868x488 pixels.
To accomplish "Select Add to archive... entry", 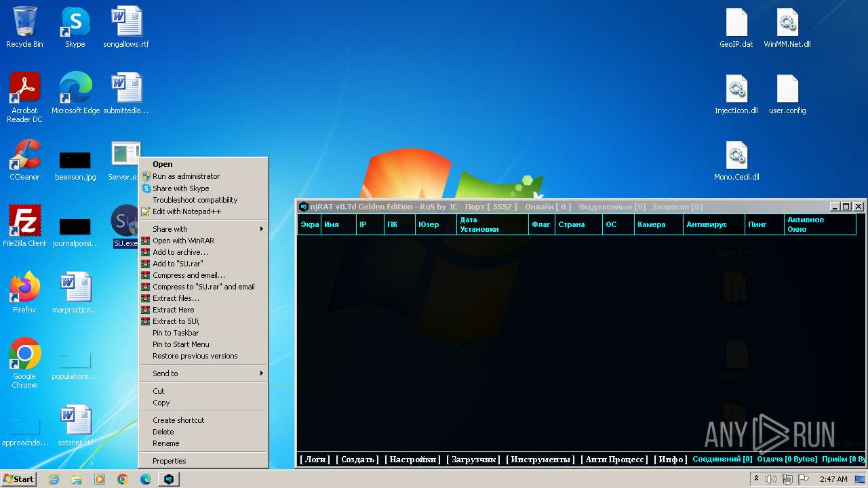I will click(203, 252).
